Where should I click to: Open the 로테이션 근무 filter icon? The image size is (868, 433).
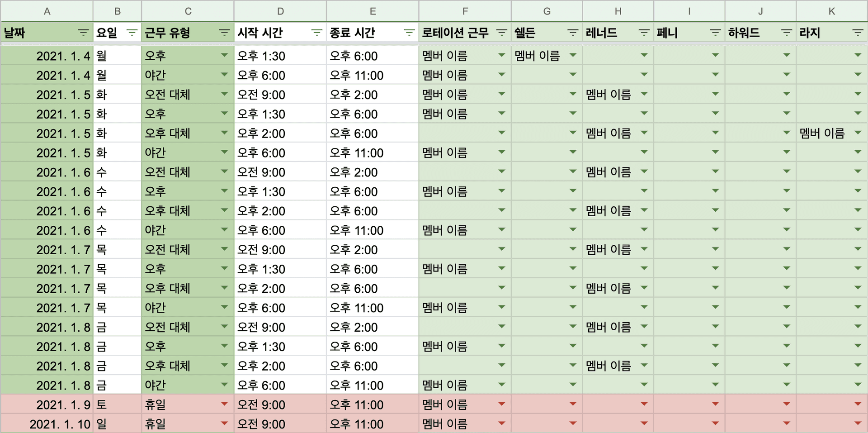coord(501,33)
